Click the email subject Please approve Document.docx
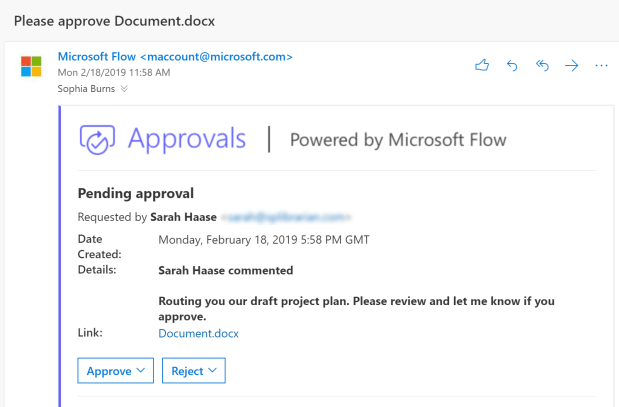 (x=113, y=21)
